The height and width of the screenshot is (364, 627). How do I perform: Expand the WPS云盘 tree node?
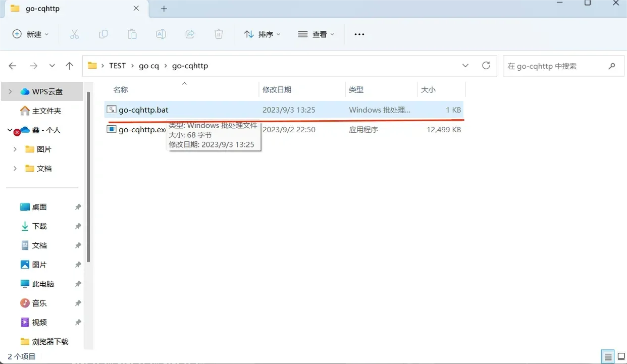10,91
